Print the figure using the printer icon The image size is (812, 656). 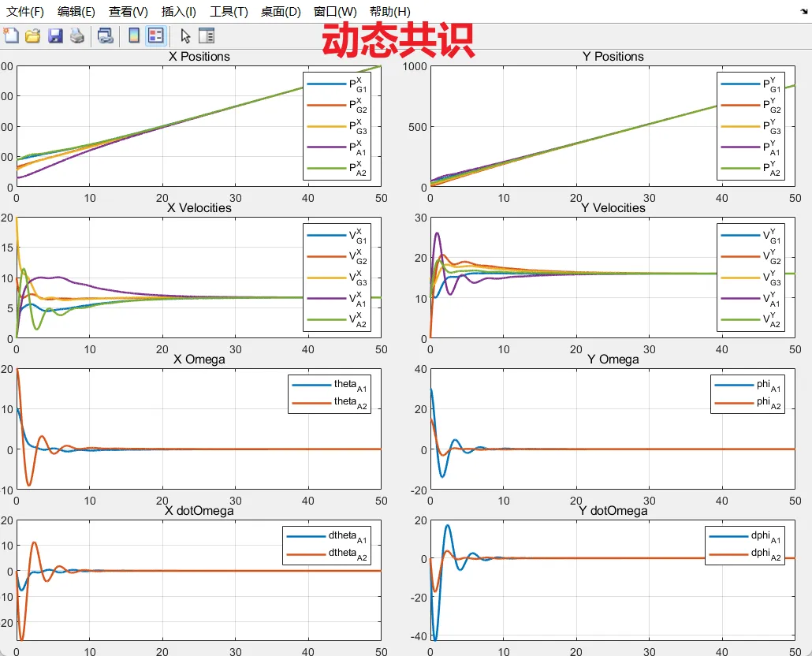[77, 35]
